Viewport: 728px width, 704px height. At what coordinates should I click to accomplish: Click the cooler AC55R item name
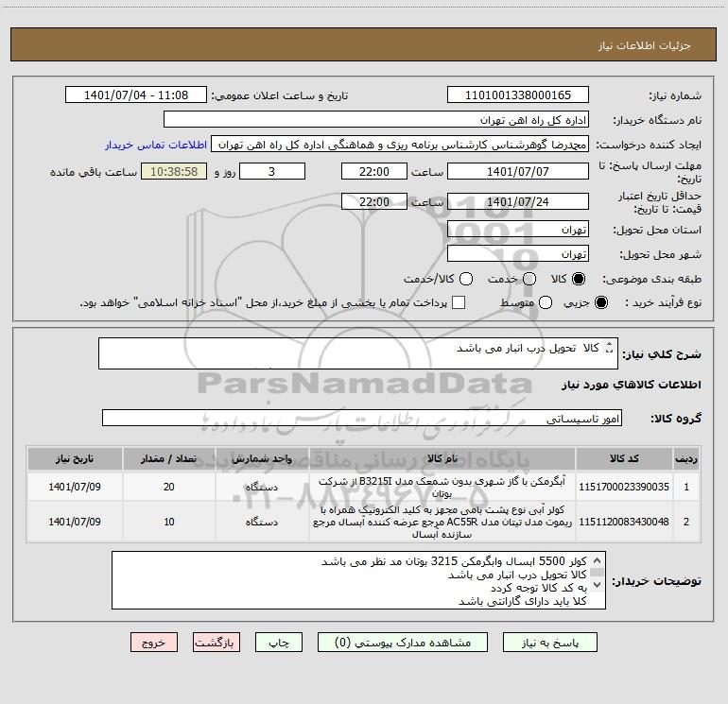pos(442,522)
